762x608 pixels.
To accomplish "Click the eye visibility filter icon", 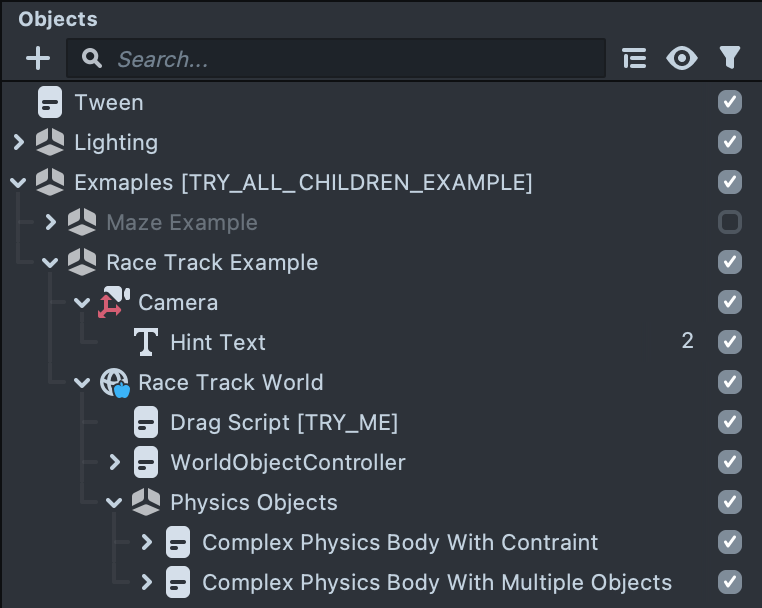I will click(682, 59).
